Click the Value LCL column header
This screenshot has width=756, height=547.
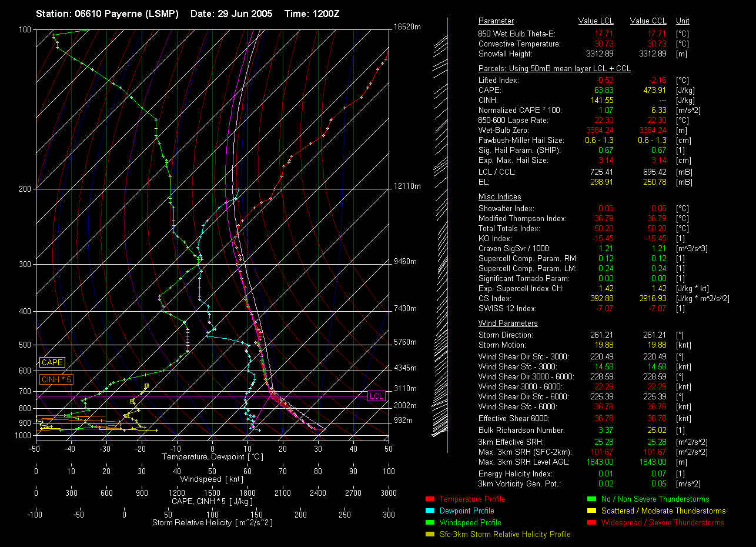[596, 21]
